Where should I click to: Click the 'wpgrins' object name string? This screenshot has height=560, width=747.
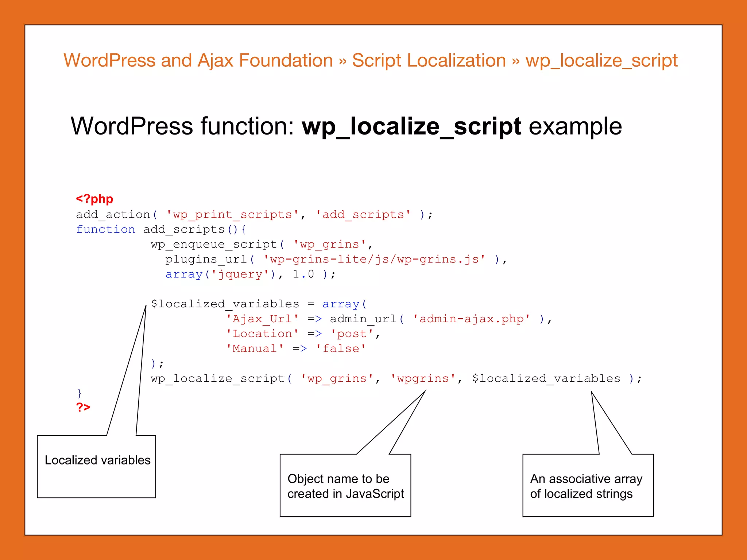pos(423,378)
